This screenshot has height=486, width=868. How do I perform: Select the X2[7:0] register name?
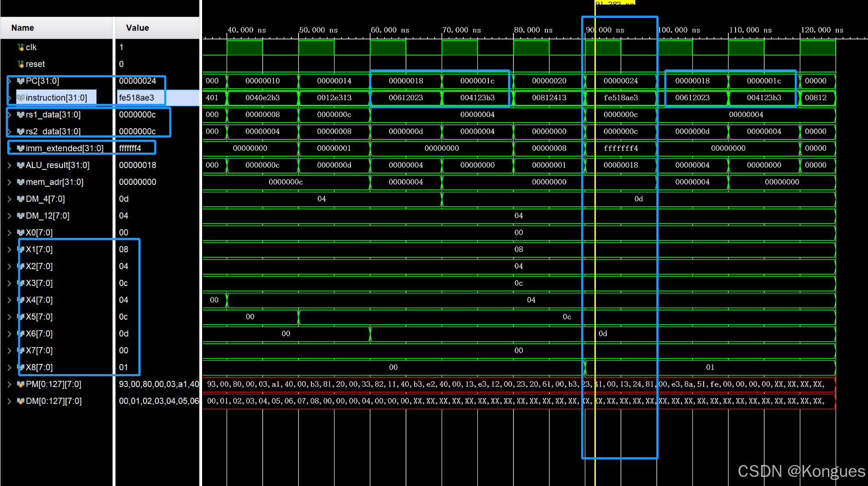(39, 266)
